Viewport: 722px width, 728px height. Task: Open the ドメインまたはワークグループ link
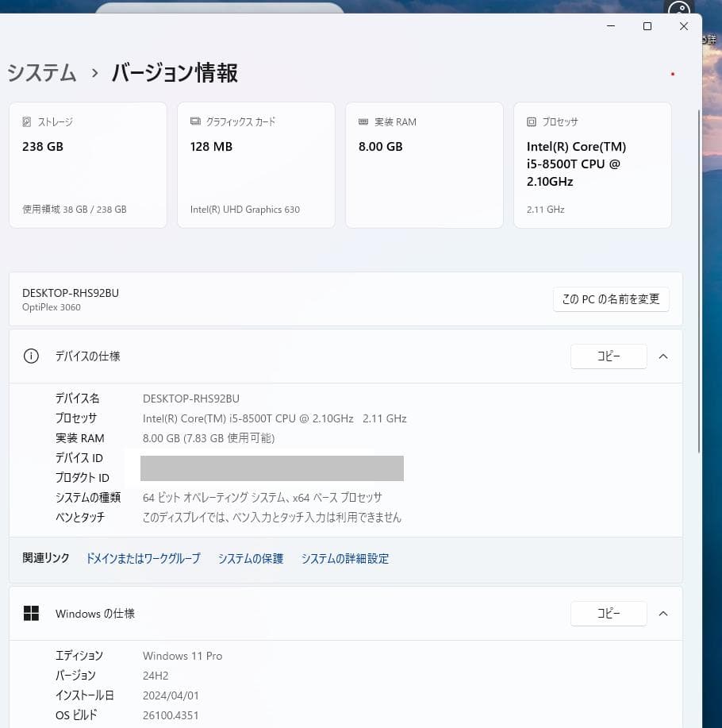click(143, 558)
